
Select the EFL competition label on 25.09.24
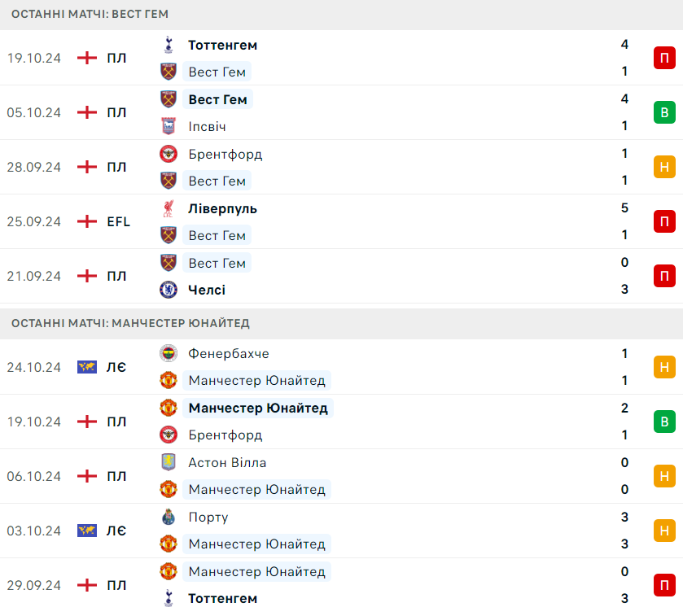(119, 221)
